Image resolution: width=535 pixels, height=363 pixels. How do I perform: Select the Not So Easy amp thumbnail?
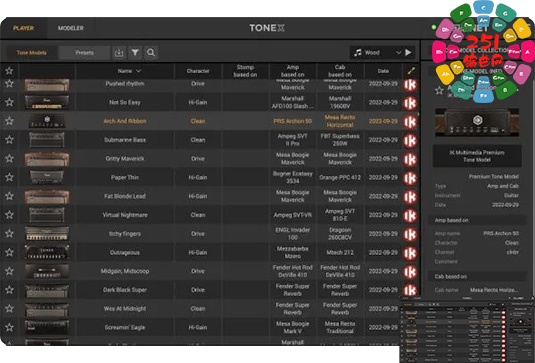coord(47,102)
